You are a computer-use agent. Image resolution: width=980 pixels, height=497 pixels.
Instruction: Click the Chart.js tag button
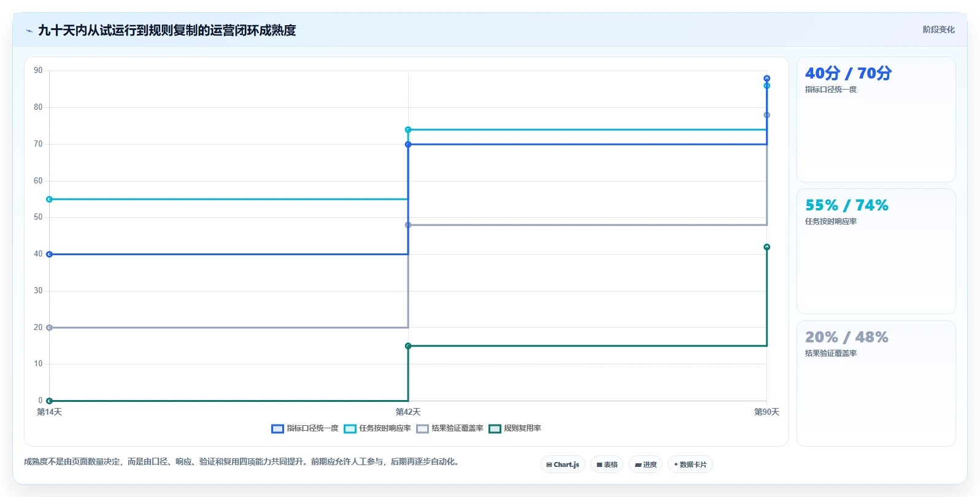[563, 464]
